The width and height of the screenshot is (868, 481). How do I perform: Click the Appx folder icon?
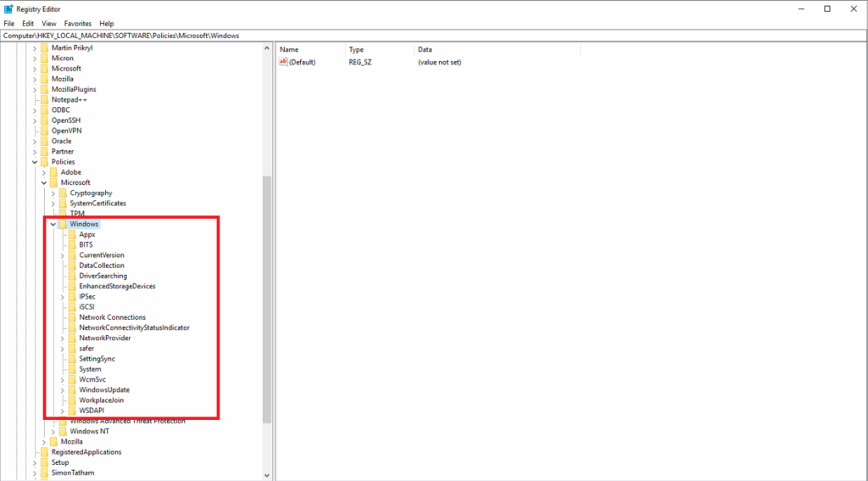72,234
